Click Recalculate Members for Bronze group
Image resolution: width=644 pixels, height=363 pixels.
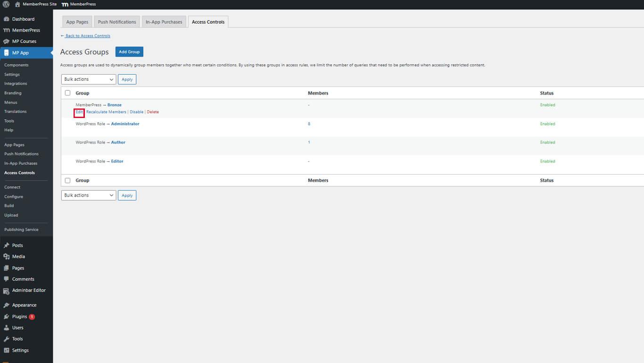click(x=106, y=112)
